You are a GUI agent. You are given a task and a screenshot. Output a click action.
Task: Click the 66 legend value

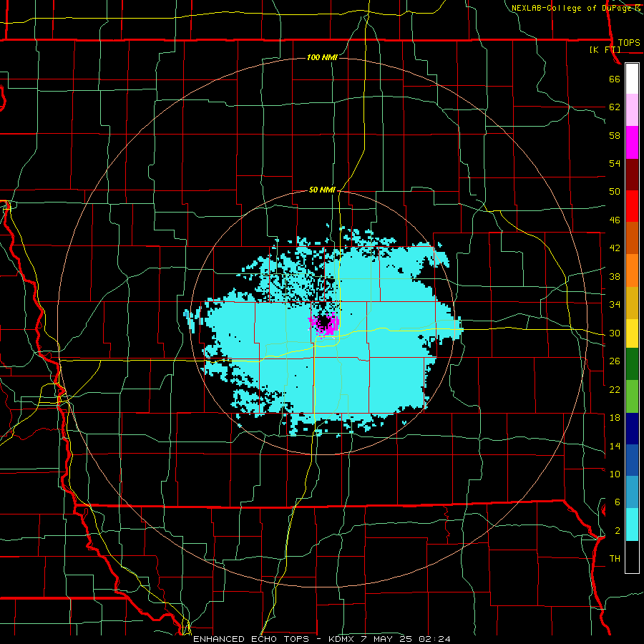[x=615, y=79]
